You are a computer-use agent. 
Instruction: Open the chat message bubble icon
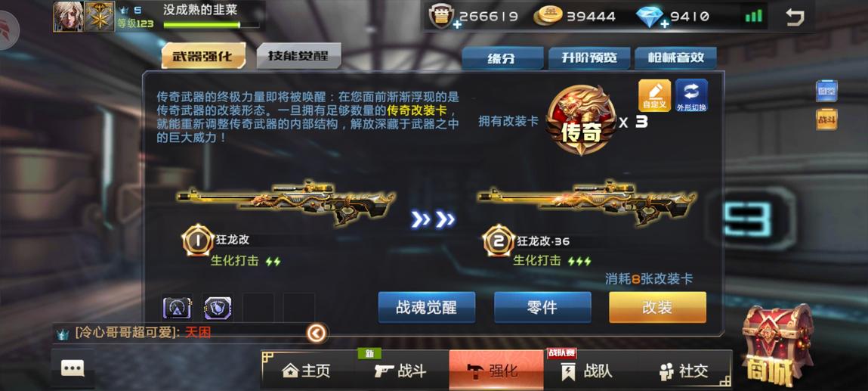(73, 368)
